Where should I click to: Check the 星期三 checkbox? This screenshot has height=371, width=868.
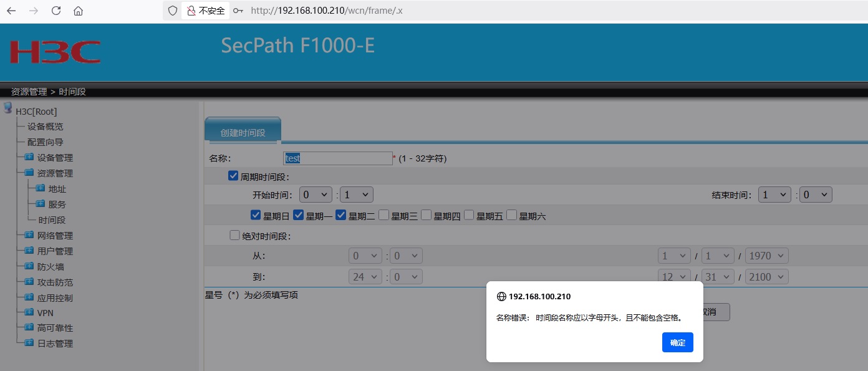[383, 215]
